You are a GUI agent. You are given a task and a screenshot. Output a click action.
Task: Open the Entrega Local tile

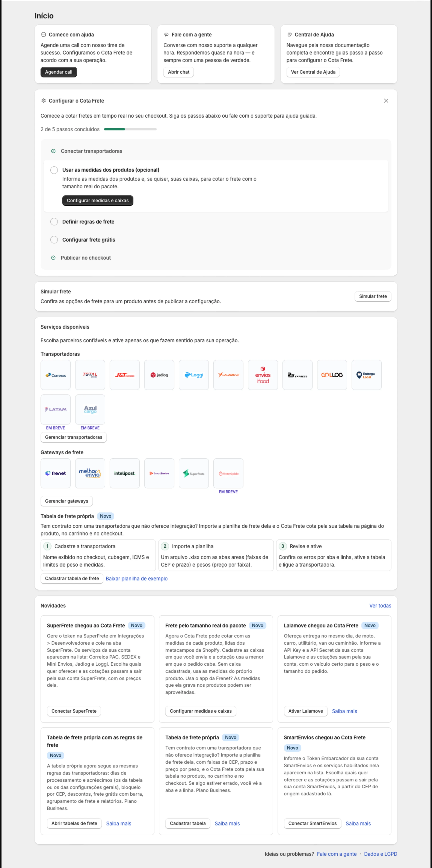pyautogui.click(x=366, y=375)
